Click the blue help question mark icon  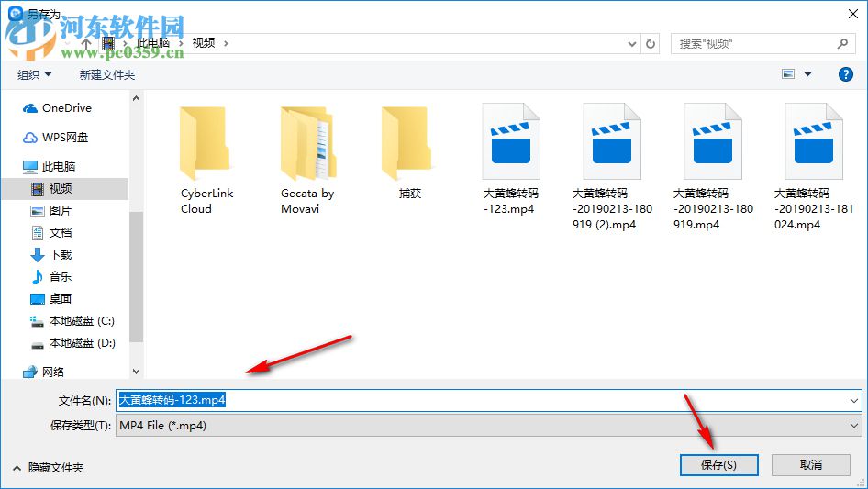pyautogui.click(x=845, y=74)
